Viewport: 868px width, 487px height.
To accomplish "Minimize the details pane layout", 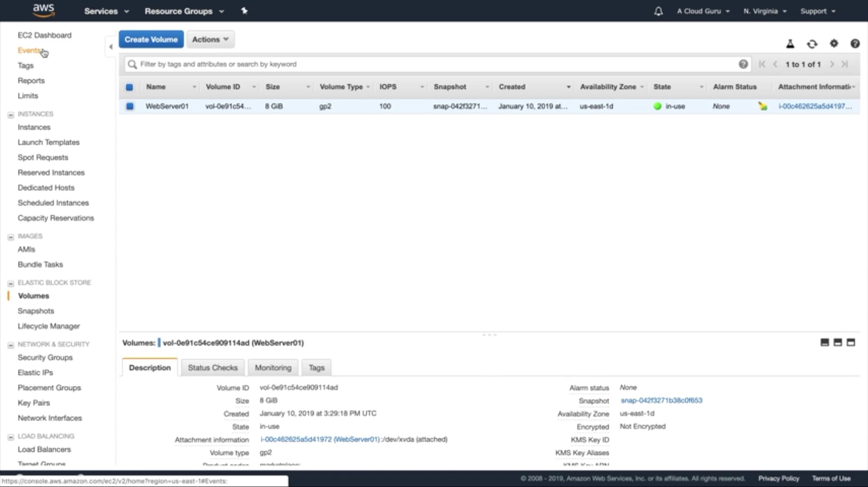I will coord(825,342).
